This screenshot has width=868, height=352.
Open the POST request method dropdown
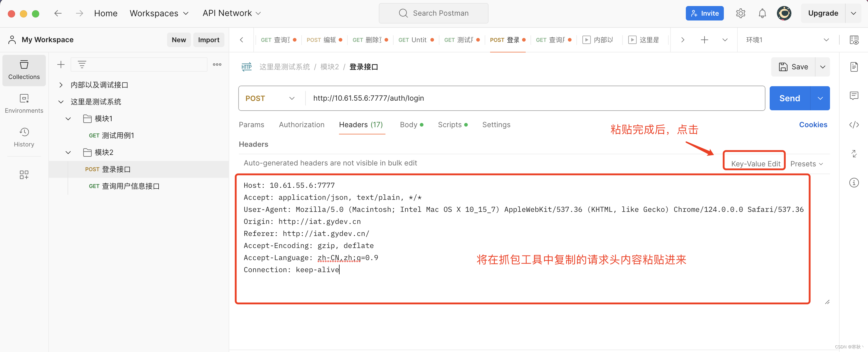click(x=270, y=98)
